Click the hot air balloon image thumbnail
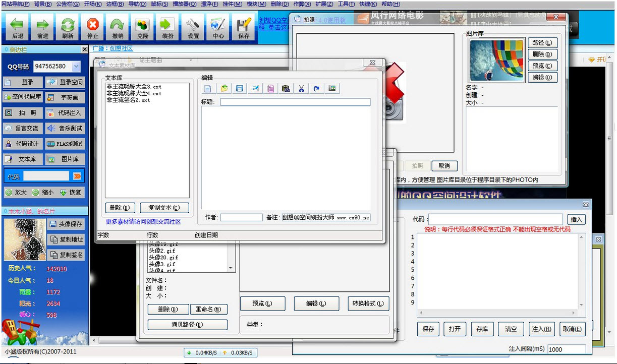 click(497, 60)
